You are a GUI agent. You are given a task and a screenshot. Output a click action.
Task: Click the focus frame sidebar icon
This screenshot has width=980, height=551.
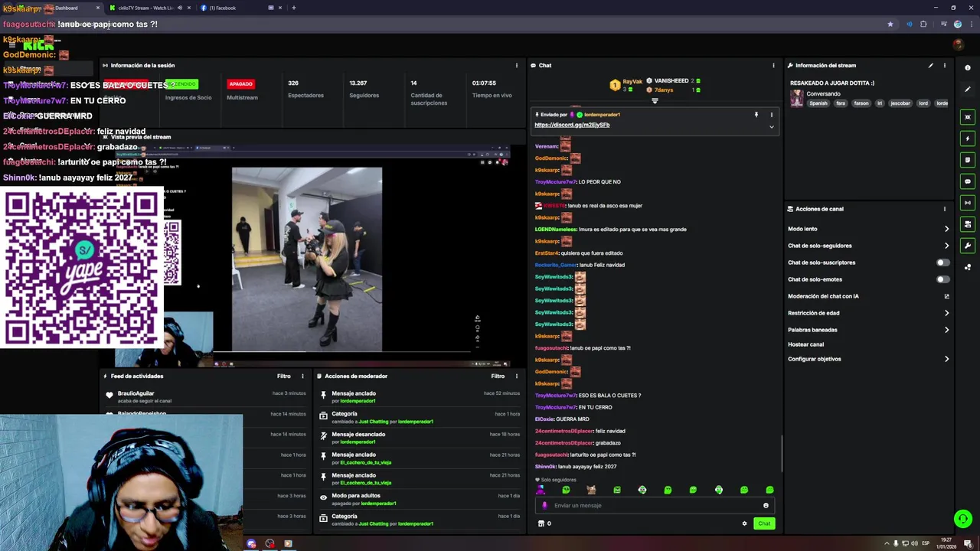[x=968, y=117]
